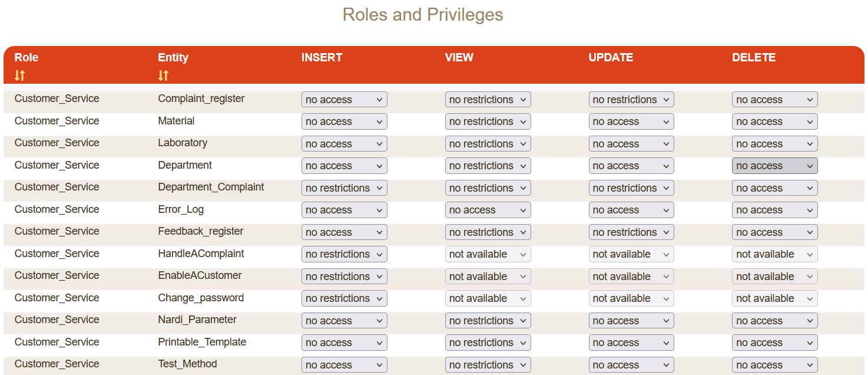The image size is (868, 375).
Task: Open UPDATE dropdown for Laboratory row
Action: point(631,144)
